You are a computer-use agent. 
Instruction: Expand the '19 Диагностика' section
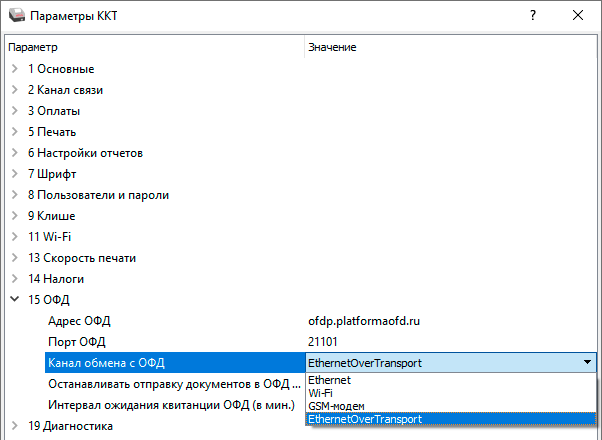[14, 426]
